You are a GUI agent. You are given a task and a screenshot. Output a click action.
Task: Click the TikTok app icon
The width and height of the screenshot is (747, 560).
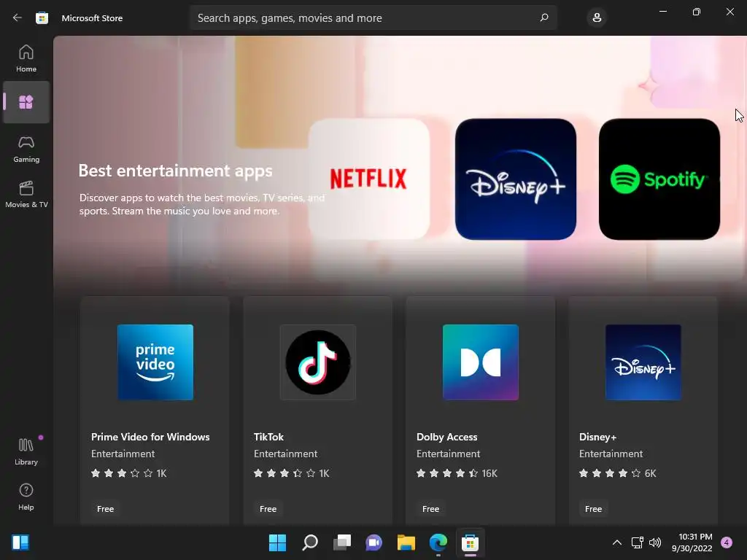click(318, 362)
